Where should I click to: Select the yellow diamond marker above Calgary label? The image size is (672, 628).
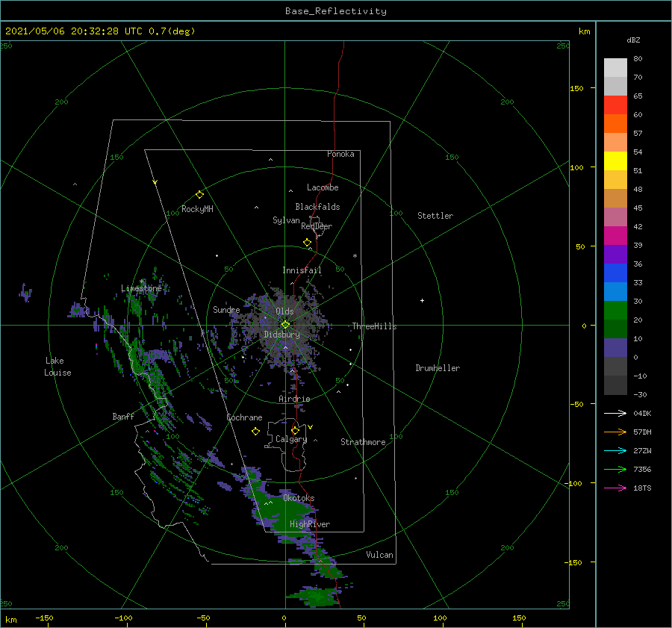(295, 430)
